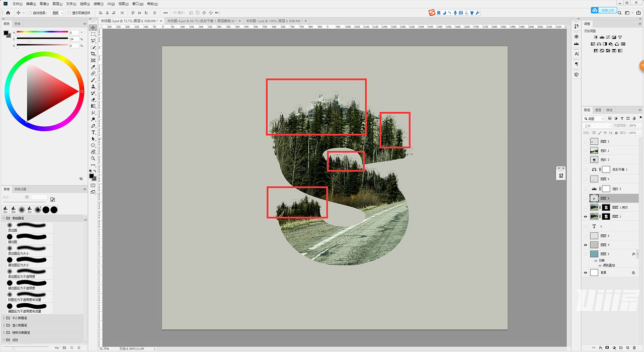
Task: Open search with the magnifier icon top right
Action: (619, 13)
